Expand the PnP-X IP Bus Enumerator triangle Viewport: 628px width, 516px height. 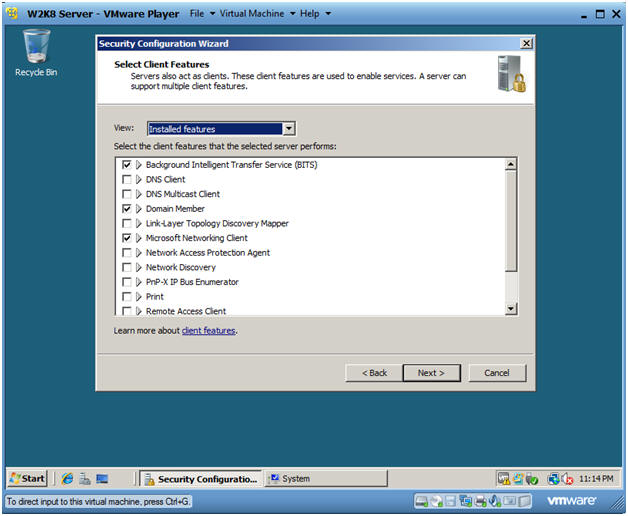139,282
